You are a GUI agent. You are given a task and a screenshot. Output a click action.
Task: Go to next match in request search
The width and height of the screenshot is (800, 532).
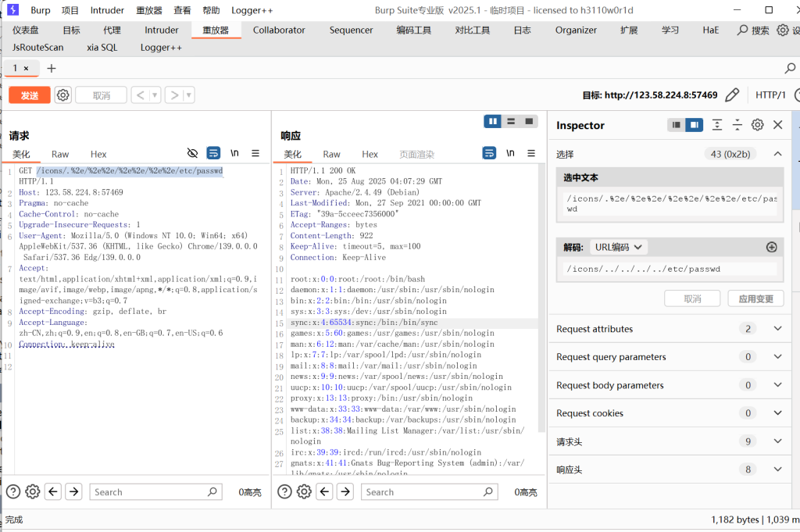point(74,491)
